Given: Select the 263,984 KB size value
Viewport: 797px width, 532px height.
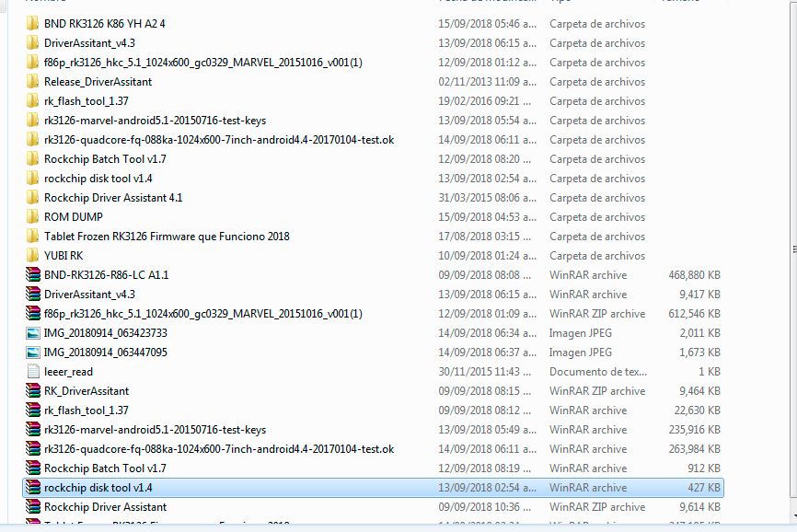Looking at the screenshot, I should pos(694,448).
